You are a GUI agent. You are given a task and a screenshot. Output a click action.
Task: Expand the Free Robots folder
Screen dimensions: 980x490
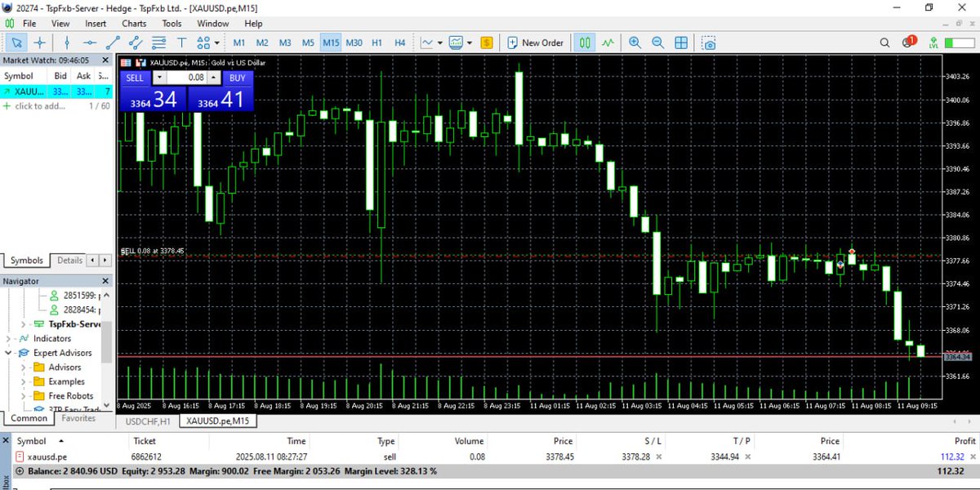(23, 396)
